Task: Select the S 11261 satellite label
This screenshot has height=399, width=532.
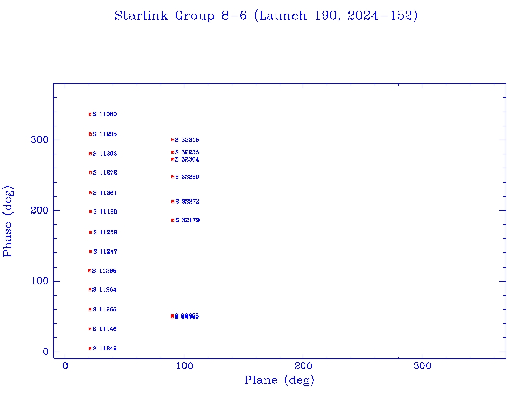Action: [x=105, y=193]
